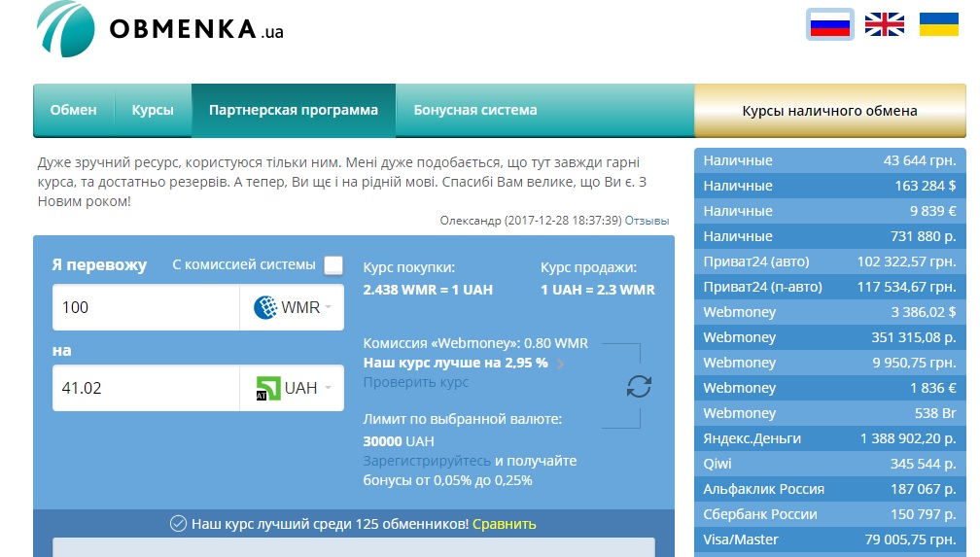
Task: Click the checkmark circle icon beside best rate notice
Action: click(x=178, y=524)
